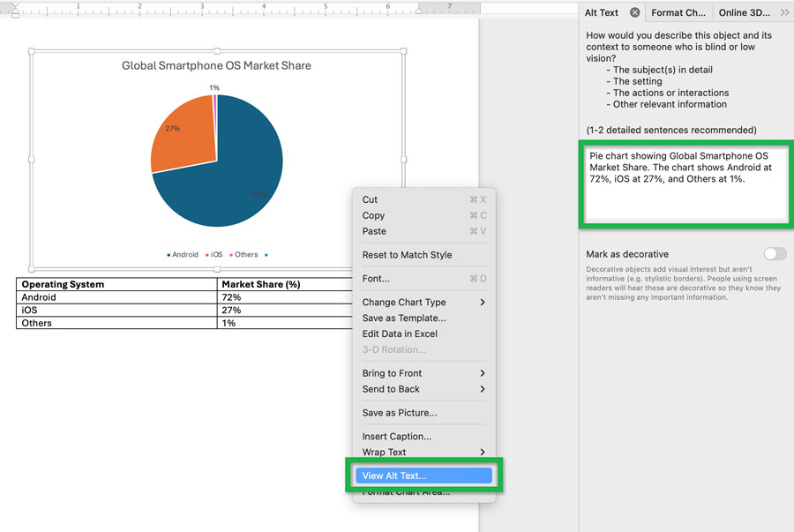Image resolution: width=794 pixels, height=532 pixels.
Task: Click the orange iOS legend swatch
Action: coord(206,254)
